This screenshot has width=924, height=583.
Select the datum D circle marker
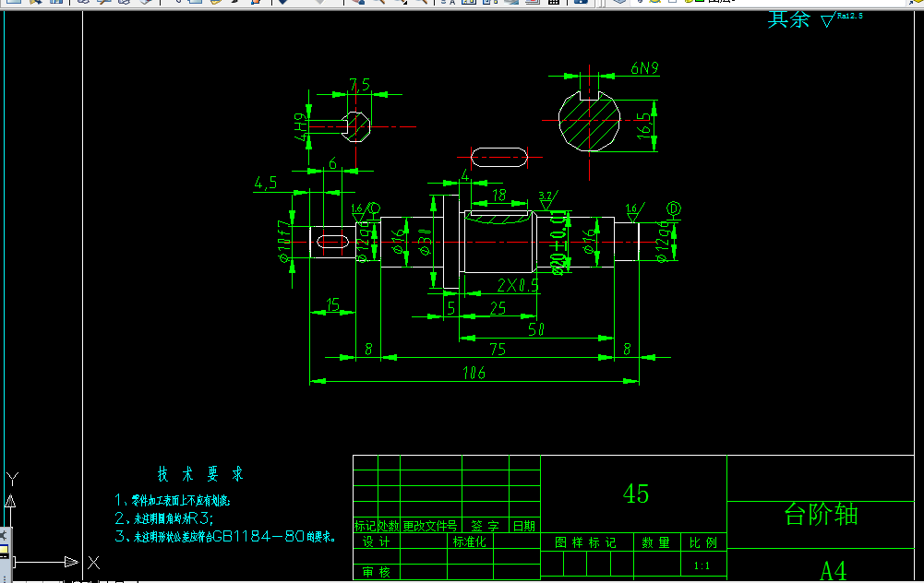click(x=674, y=209)
